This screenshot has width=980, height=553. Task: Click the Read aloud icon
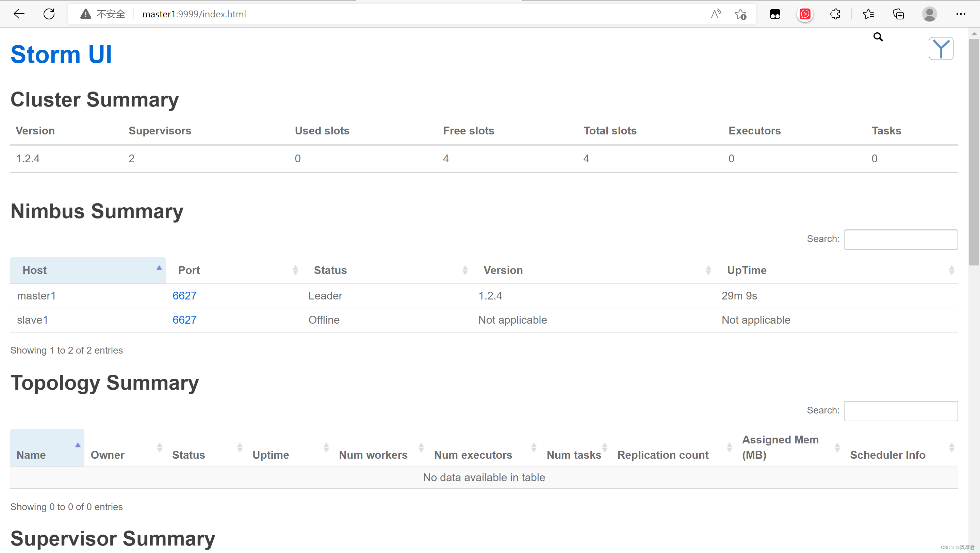[716, 14]
